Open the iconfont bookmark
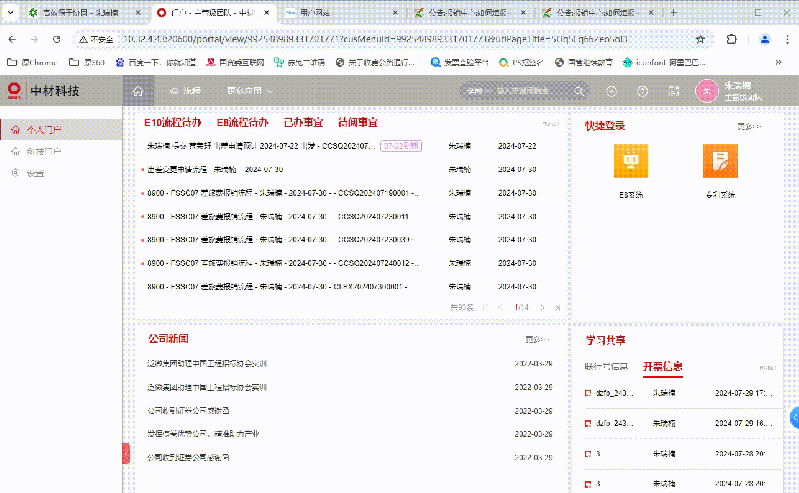The width and height of the screenshot is (799, 493). pos(664,62)
